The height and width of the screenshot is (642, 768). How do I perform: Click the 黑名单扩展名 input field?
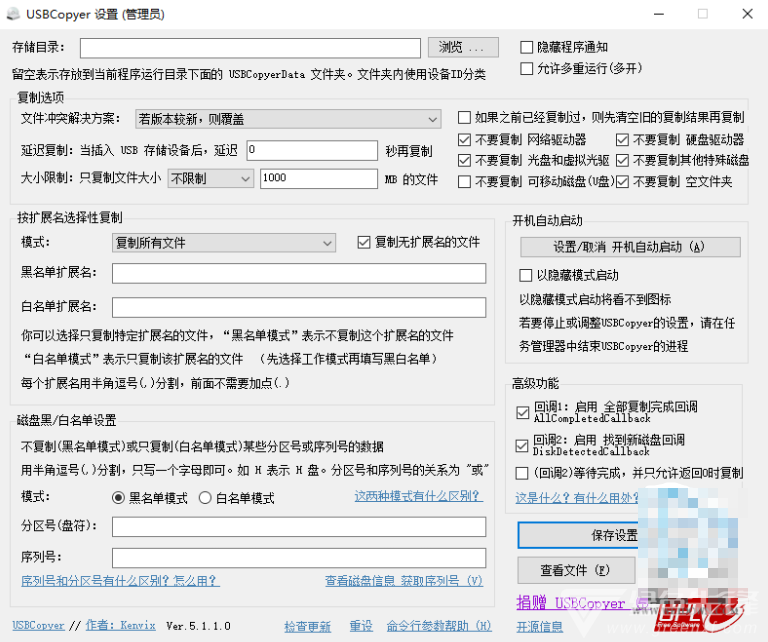pos(299,273)
